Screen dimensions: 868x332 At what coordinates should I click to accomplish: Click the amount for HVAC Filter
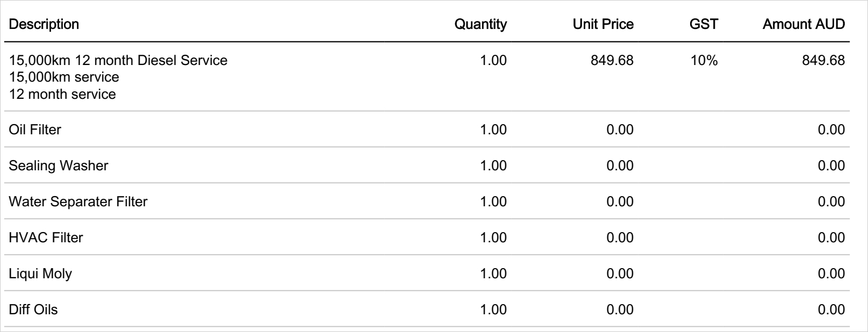(x=831, y=237)
